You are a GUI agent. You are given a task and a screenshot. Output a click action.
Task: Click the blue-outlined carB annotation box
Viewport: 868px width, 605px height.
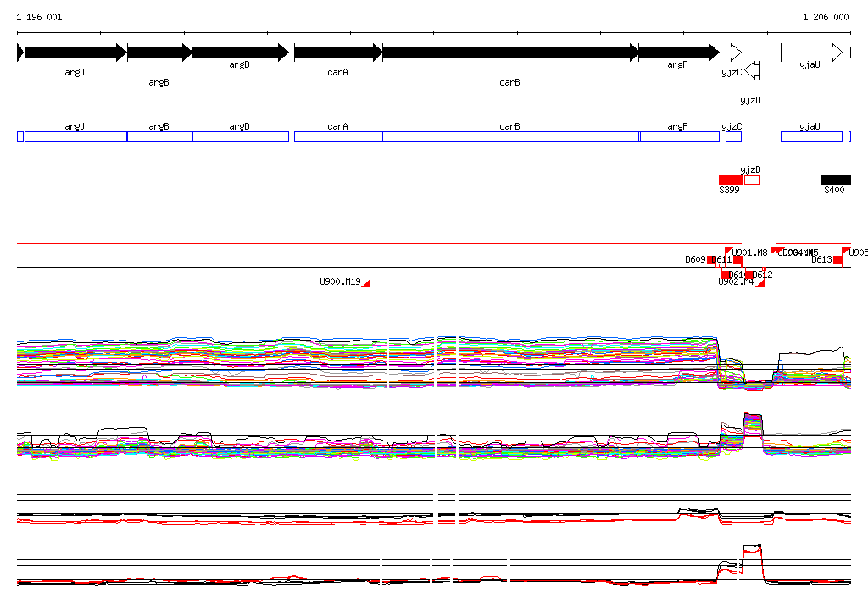tap(510, 136)
